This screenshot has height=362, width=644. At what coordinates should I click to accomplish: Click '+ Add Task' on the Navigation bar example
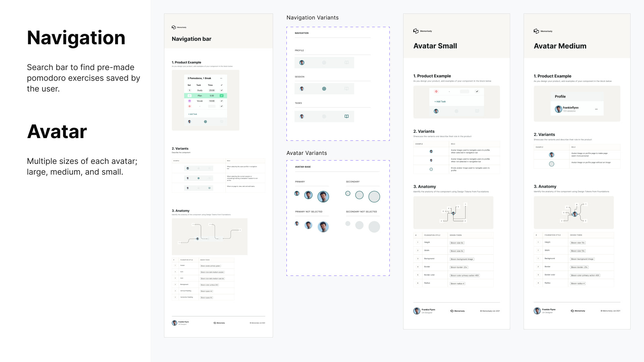click(193, 114)
